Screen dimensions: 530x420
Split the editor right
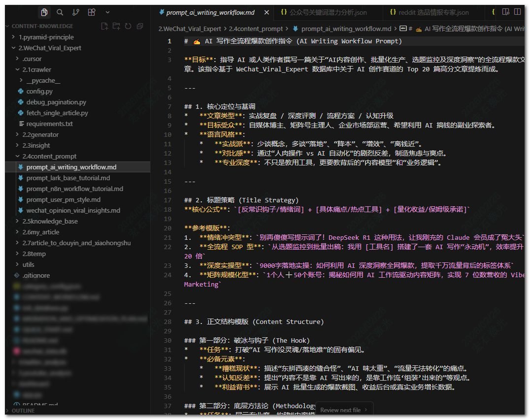coord(517,12)
